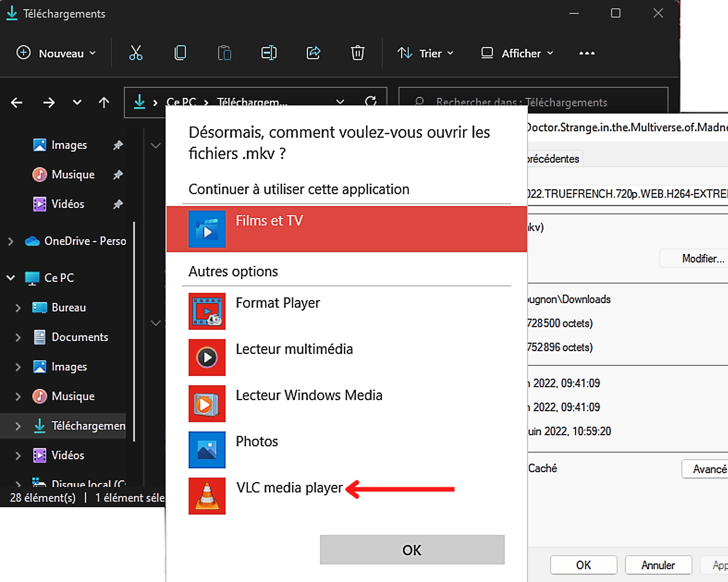Open the three-dots more options menu

coord(587,53)
